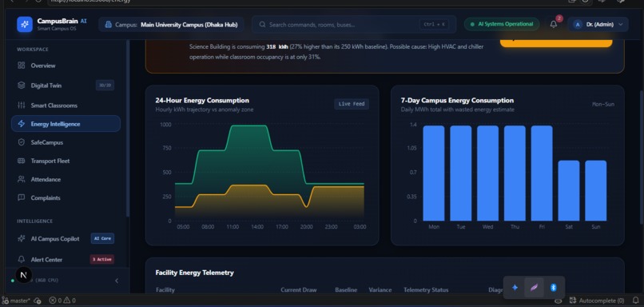Open notifications via the header bell icon
Viewport: 644px width, 307px height.
point(553,24)
